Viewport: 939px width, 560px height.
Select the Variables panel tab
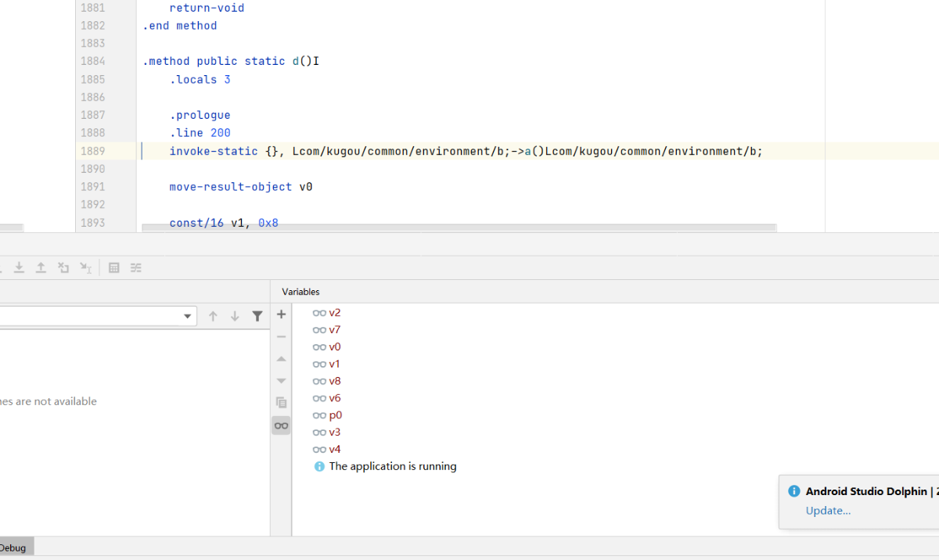[300, 292]
